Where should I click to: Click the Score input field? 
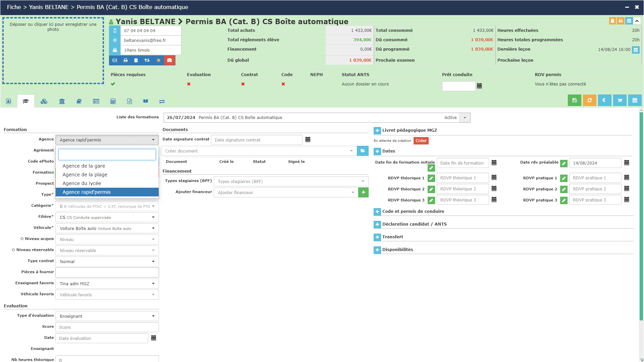(x=107, y=327)
